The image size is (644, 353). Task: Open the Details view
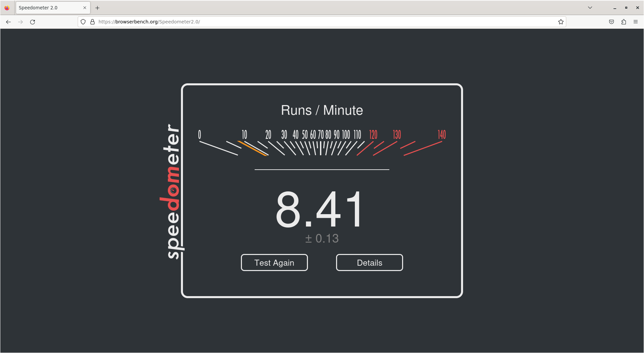tap(369, 263)
